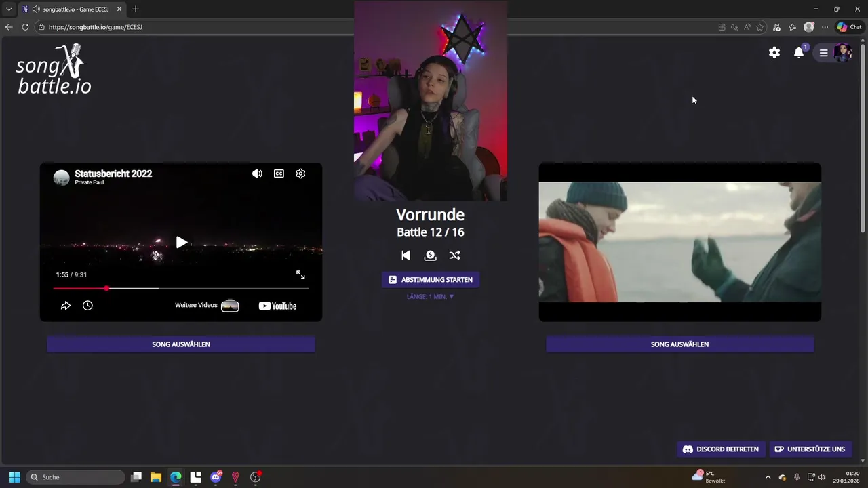Enter fullscreen on the left video

(300, 274)
